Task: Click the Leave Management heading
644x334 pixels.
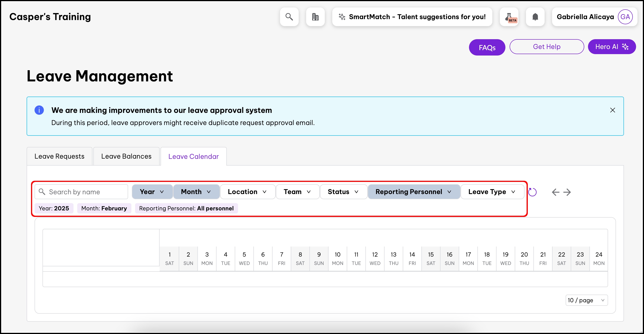Action: tap(100, 76)
